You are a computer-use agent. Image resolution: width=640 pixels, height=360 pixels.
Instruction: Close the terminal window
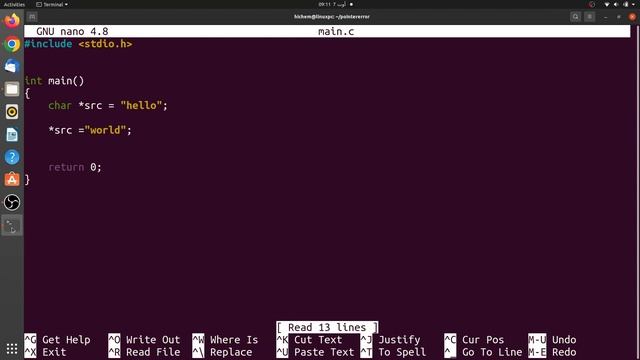[x=632, y=17]
